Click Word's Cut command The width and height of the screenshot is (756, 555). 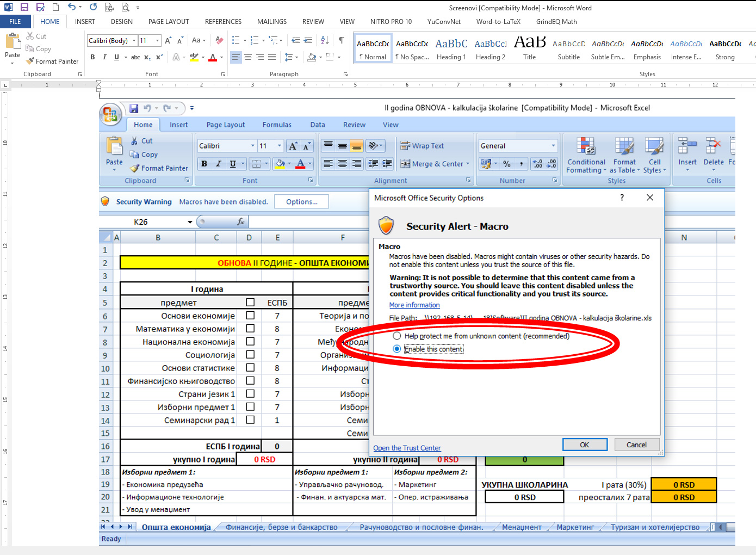(36, 36)
